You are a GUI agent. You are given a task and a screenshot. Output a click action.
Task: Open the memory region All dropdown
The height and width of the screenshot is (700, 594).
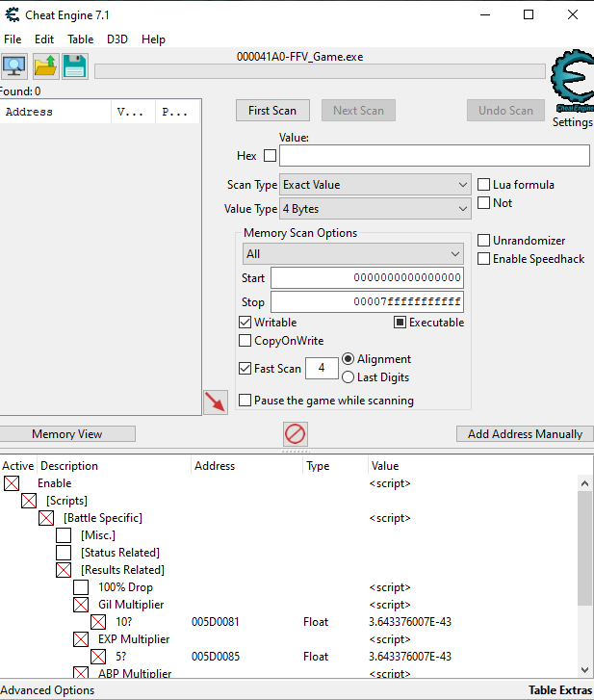353,254
